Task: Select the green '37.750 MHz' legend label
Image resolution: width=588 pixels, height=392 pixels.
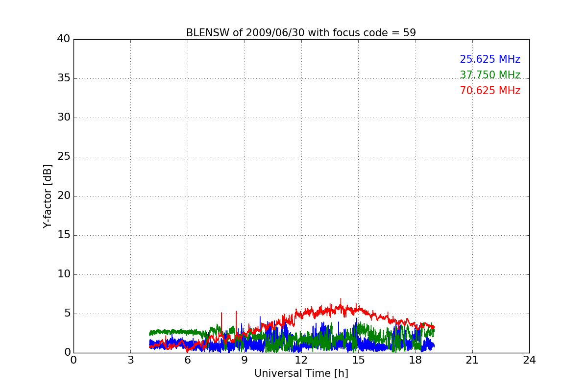Action: tap(490, 75)
